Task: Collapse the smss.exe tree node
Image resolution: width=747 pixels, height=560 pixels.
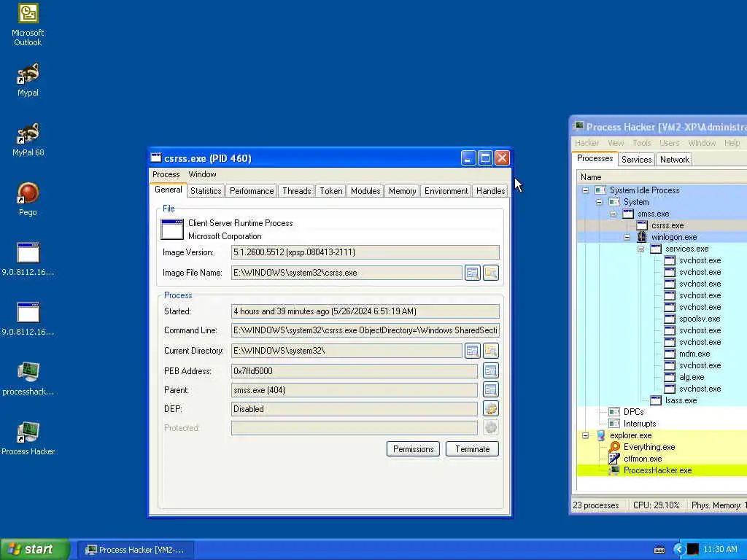Action: (x=613, y=214)
